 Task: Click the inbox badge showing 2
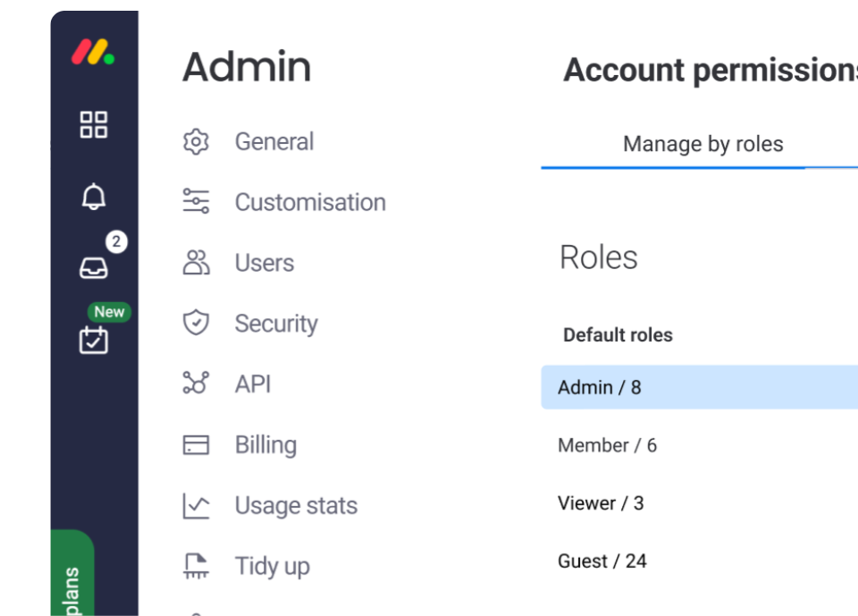point(115,241)
